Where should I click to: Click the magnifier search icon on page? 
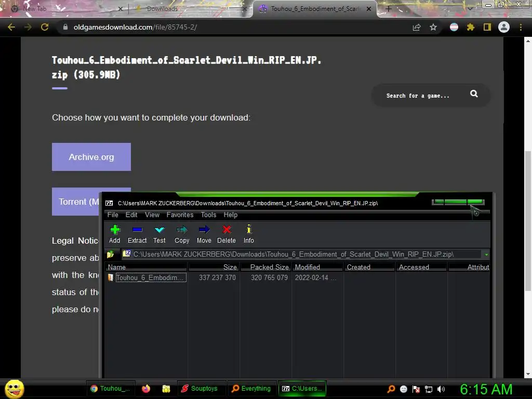474,94
